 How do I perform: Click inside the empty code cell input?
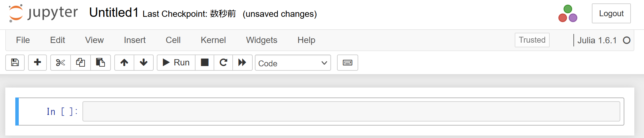tap(351, 111)
